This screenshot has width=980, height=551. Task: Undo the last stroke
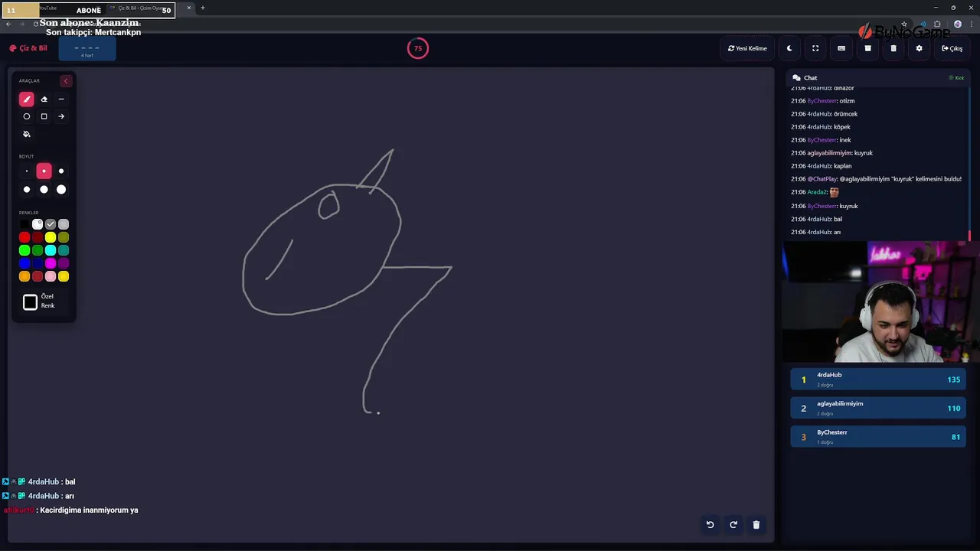pos(710,525)
